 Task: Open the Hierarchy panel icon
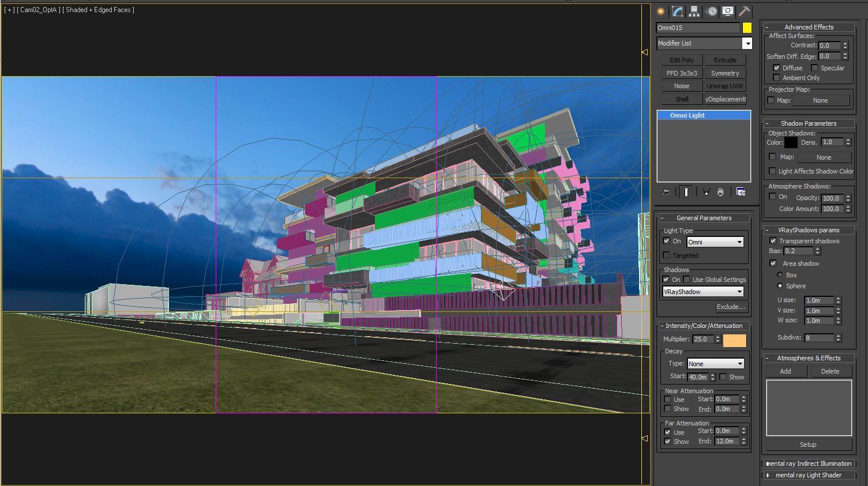point(694,11)
